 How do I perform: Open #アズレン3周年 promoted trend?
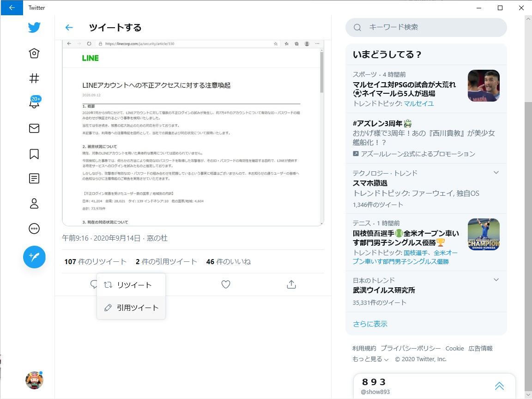coord(426,138)
